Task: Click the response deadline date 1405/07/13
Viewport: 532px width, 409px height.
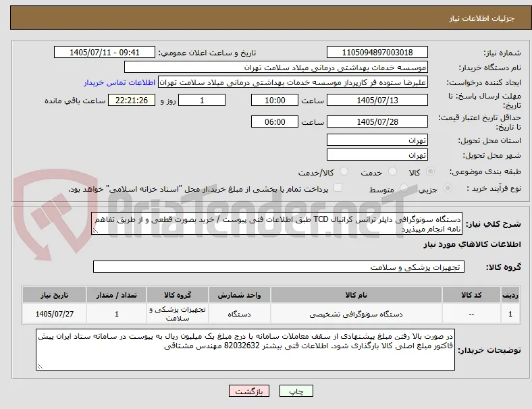Action: pos(377,101)
